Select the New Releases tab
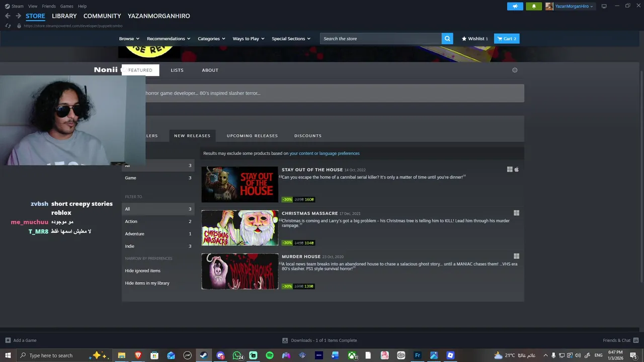The width and height of the screenshot is (644, 362). pos(192,136)
